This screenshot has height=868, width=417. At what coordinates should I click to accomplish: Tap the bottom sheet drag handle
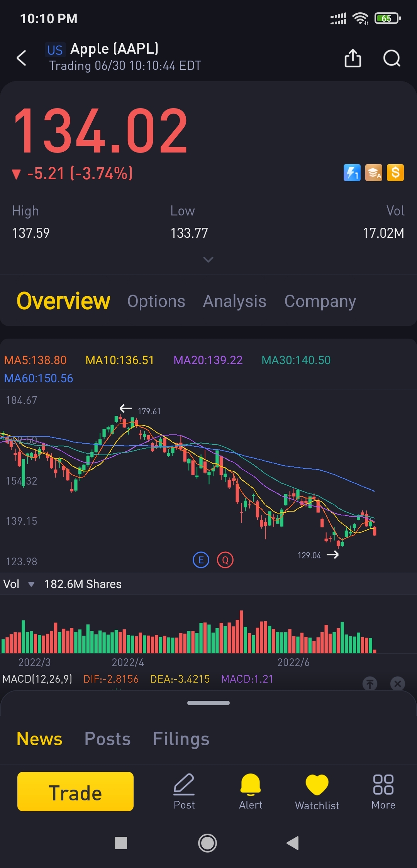coord(208,703)
